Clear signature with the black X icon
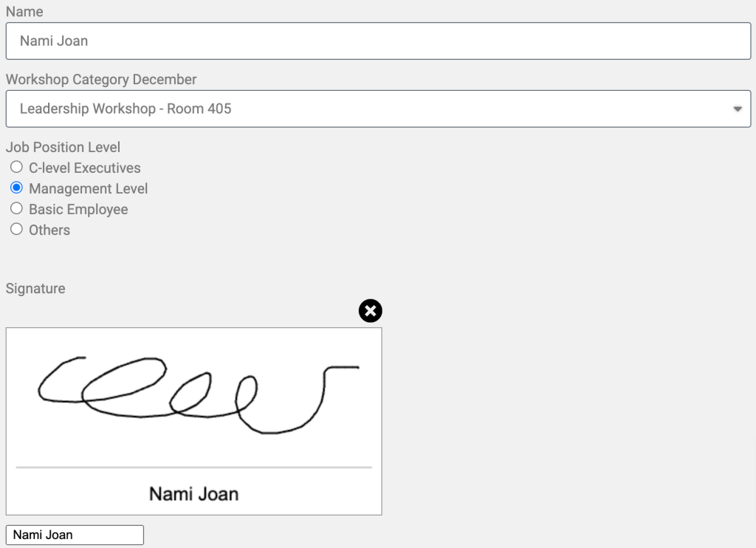756x548 pixels. pos(371,311)
